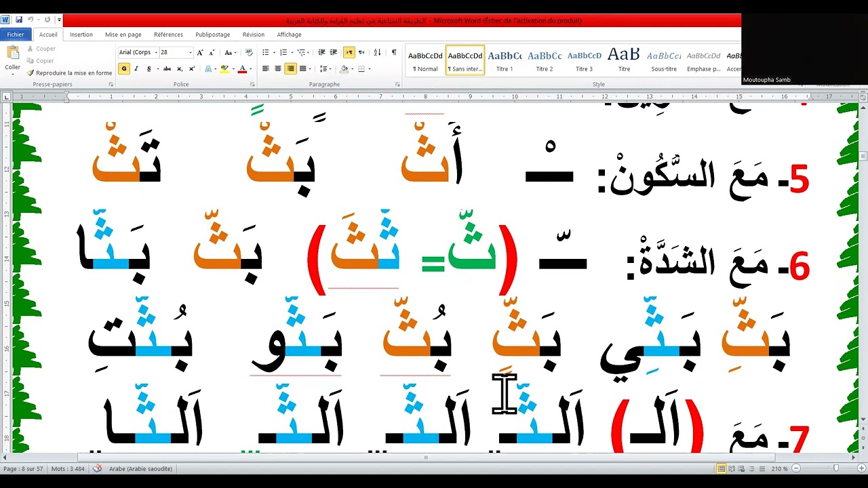Click the Copier command
Screen dimensions: 868x488
coord(39,61)
